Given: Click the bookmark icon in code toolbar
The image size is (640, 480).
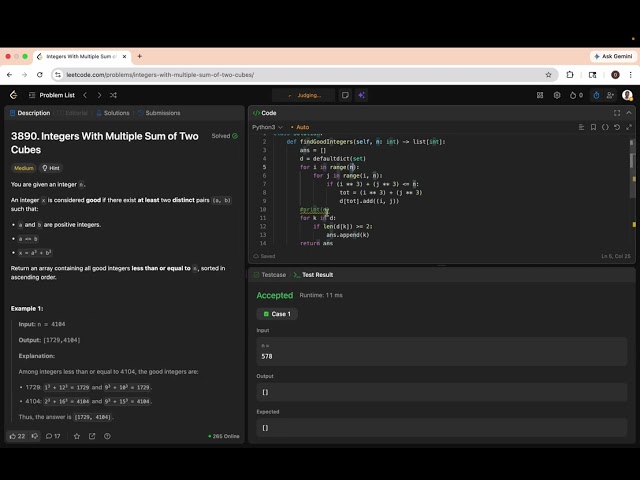Looking at the screenshot, I should pyautogui.click(x=593, y=127).
